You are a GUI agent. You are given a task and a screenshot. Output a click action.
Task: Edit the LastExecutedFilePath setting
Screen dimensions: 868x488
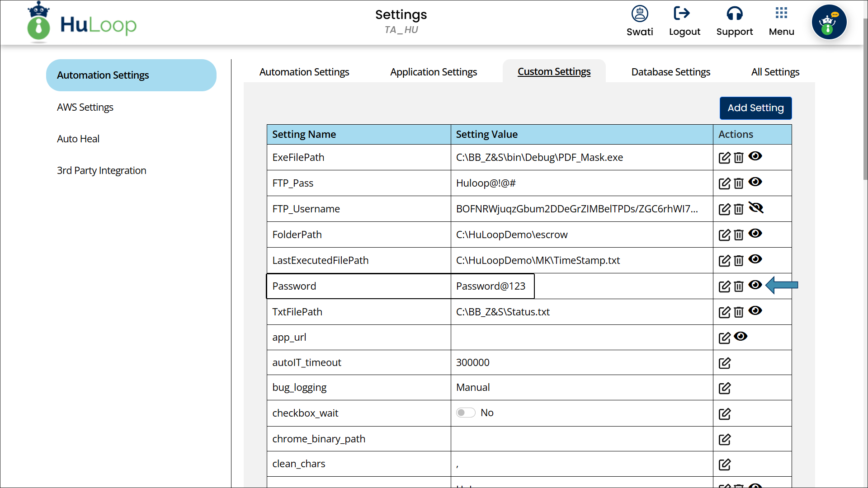pos(724,261)
